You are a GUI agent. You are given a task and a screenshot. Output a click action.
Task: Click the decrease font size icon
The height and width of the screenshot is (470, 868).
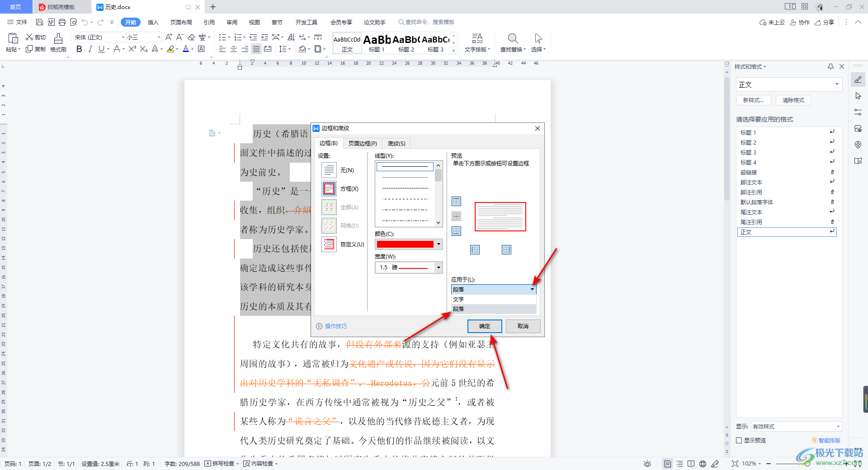pyautogui.click(x=179, y=37)
